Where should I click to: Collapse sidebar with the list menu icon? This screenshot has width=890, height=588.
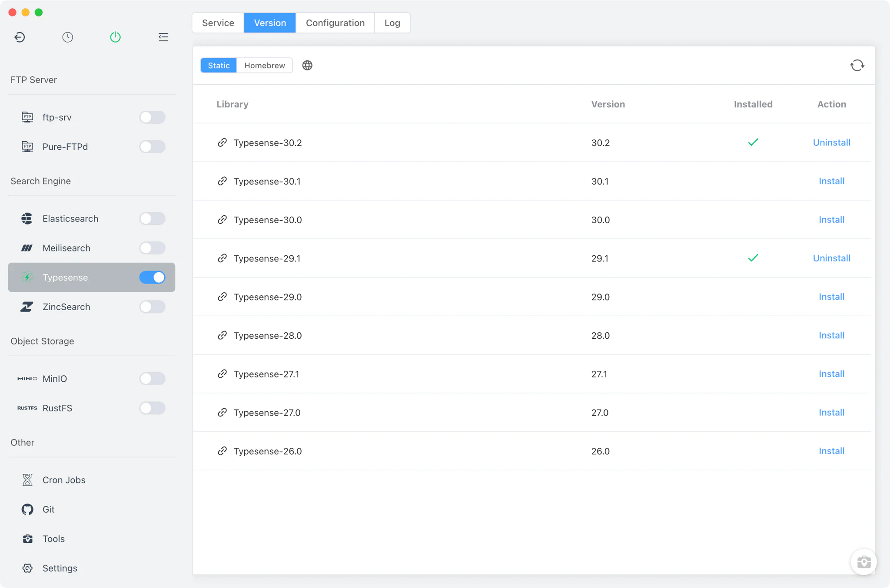[163, 37]
